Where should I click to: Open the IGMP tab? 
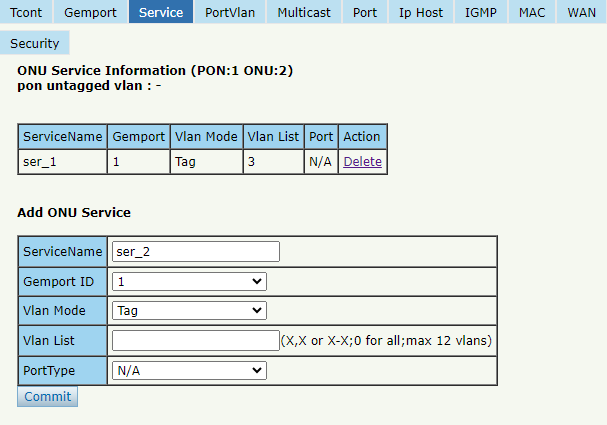[481, 12]
